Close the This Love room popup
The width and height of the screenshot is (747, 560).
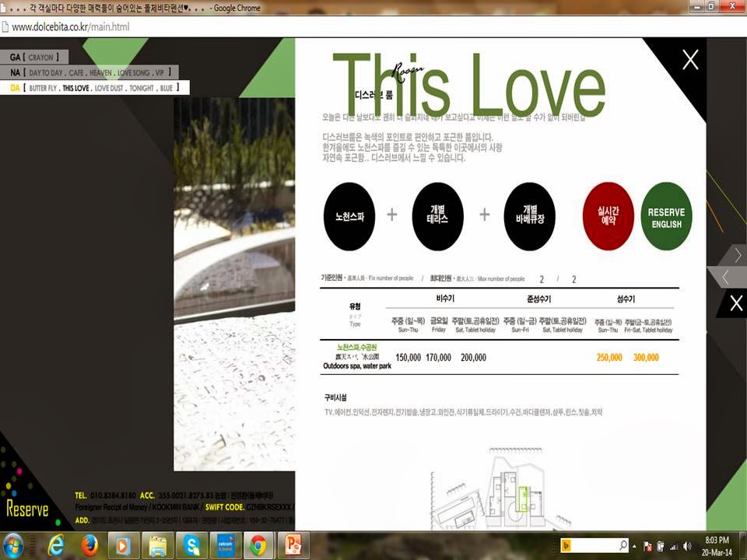pos(689,60)
